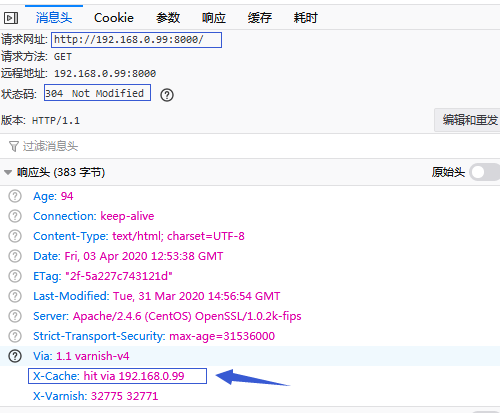This screenshot has width=500, height=413.
Task: Click the 编辑和重发 edit and resend button
Action: point(467,120)
